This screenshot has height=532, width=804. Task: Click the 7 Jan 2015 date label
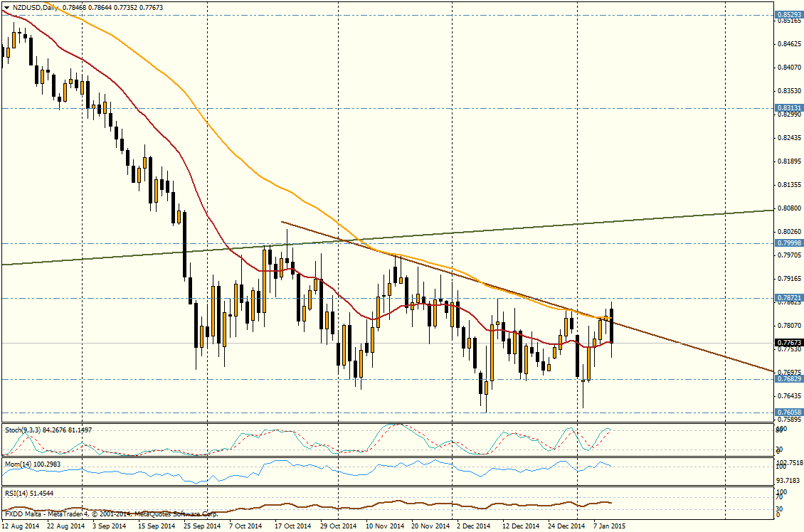coord(609,526)
